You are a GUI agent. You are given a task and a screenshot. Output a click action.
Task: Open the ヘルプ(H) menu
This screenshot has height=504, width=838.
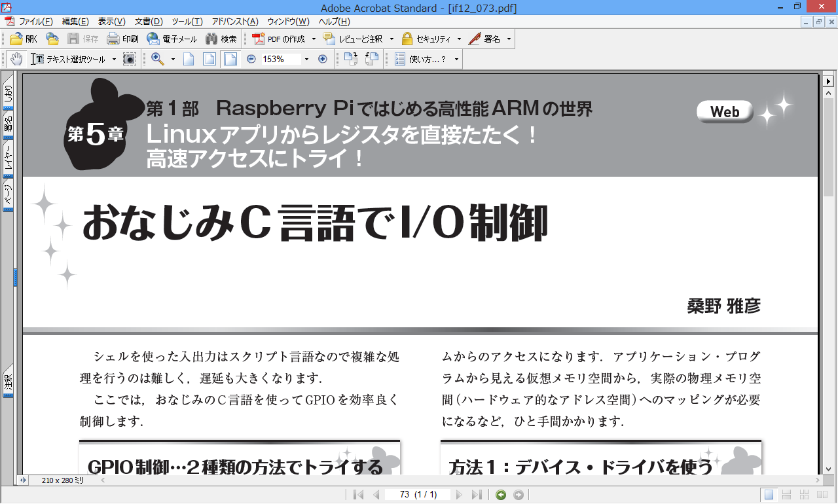coord(334,22)
